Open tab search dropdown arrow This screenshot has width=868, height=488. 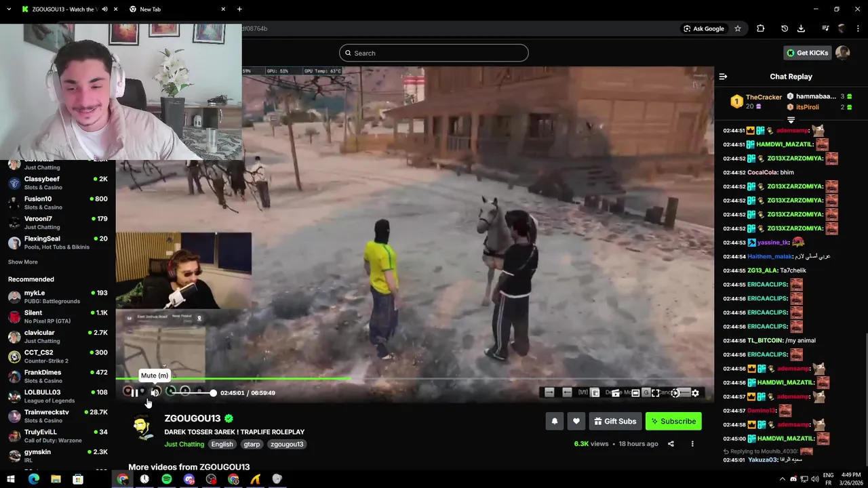[x=9, y=9]
